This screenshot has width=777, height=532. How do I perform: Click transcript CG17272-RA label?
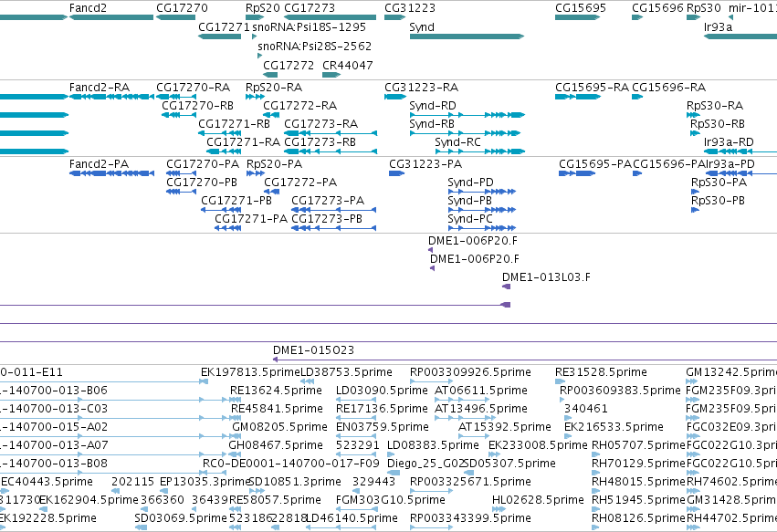point(299,106)
